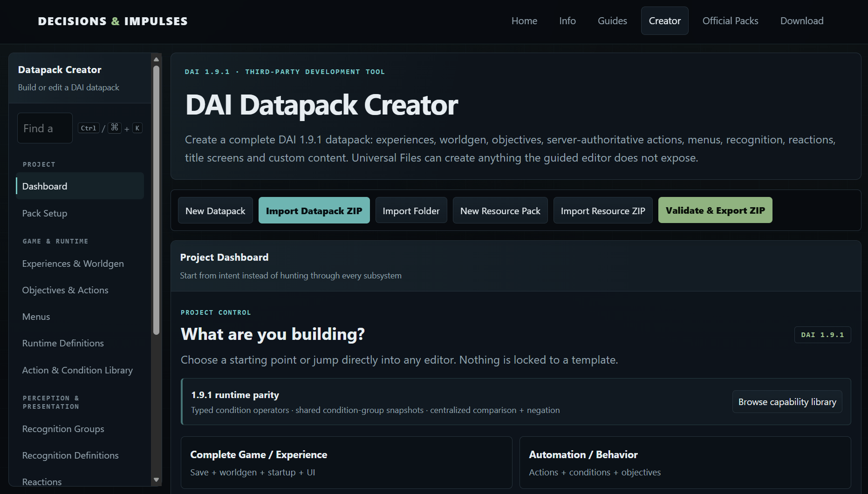Open the Creator tab in top navigation
The height and width of the screenshot is (494, 868).
click(x=664, y=21)
